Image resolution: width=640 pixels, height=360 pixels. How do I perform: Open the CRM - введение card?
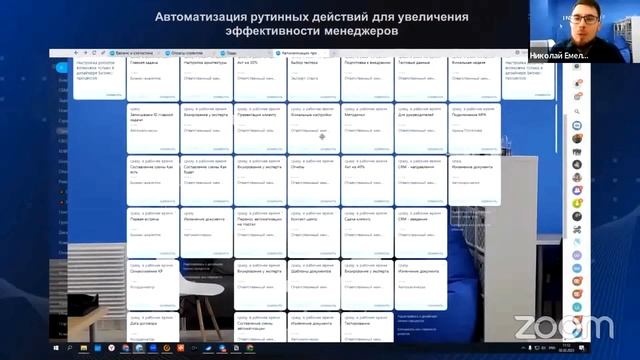pos(421,233)
